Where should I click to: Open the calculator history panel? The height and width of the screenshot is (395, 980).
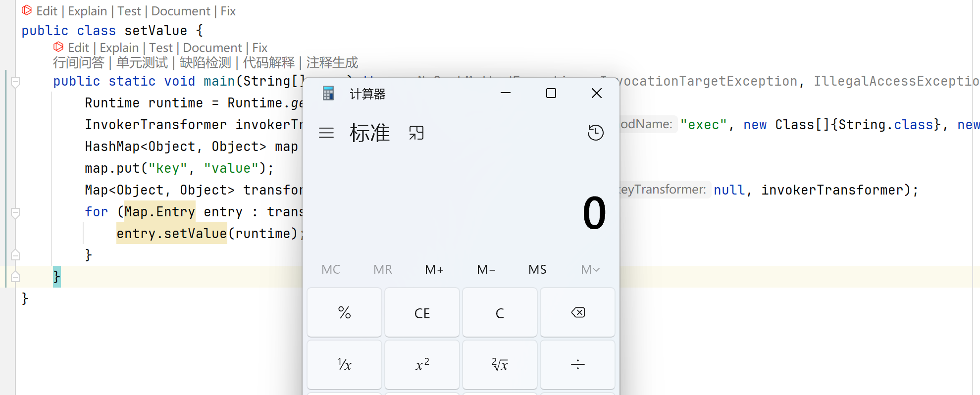pyautogui.click(x=595, y=132)
